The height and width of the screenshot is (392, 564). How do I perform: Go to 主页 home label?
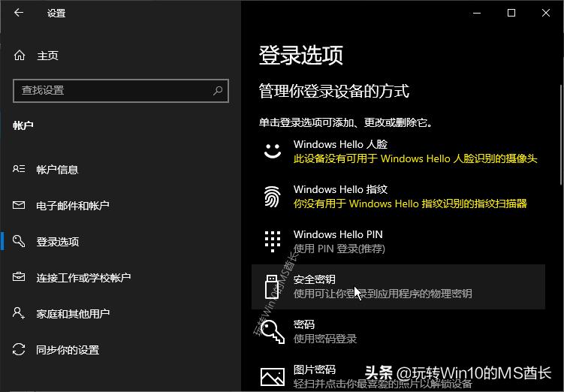(x=47, y=56)
